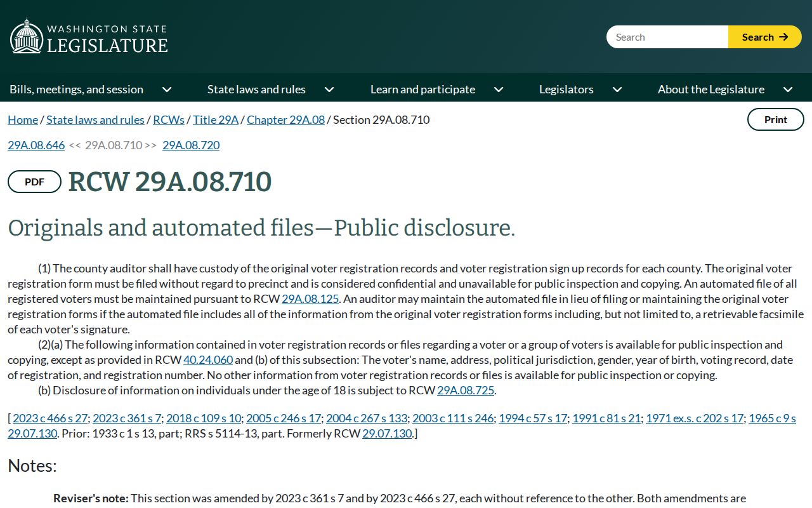Go to Home in the breadcrumb

coord(23,119)
